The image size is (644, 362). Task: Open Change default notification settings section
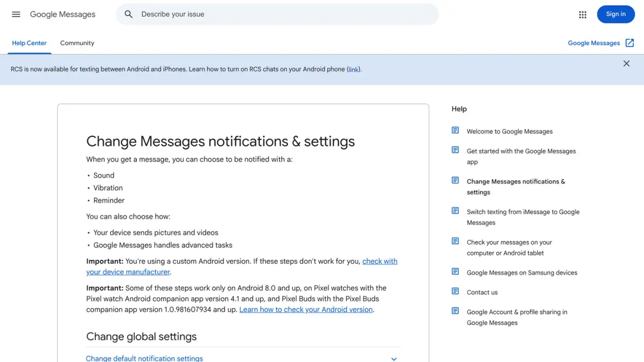243,358
